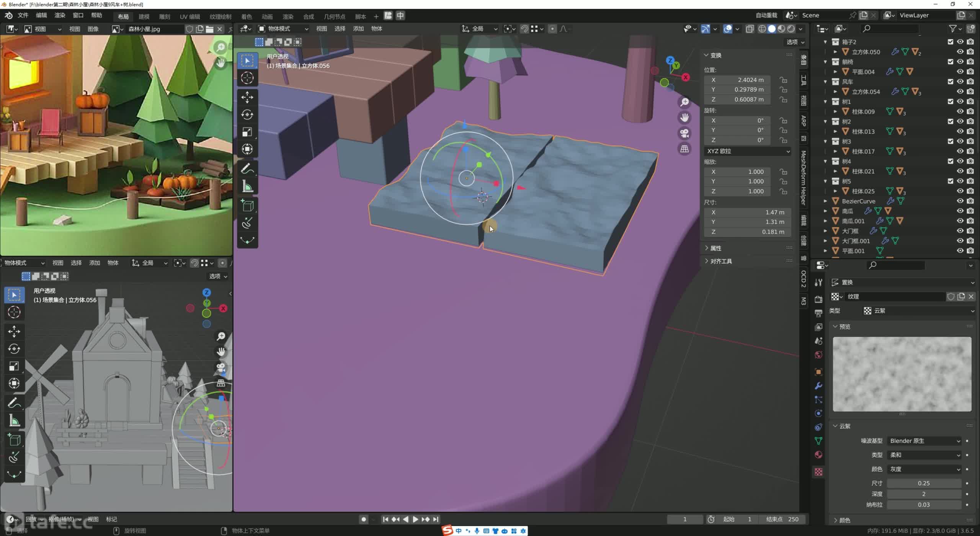Click pan hand icon in main viewport

pyautogui.click(x=684, y=118)
